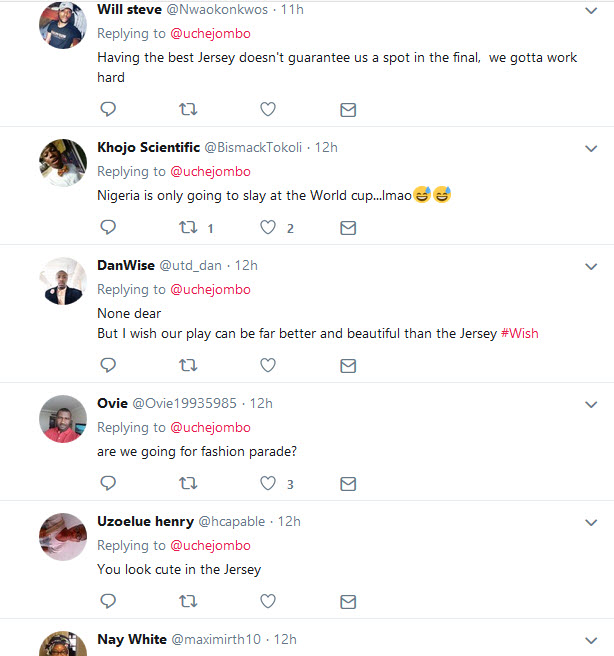The image size is (614, 656).
Task: Expand options chevron on Khojo Scientific's tweet
Action: click(x=590, y=148)
